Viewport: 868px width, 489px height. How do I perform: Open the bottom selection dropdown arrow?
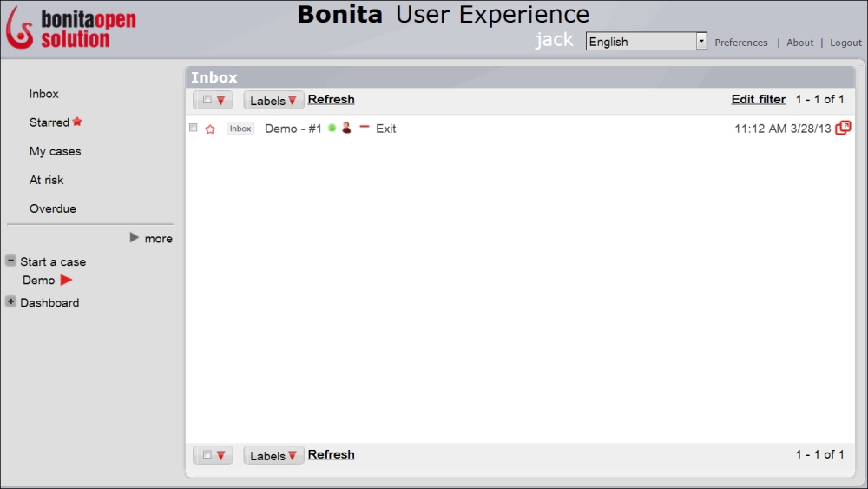click(220, 455)
